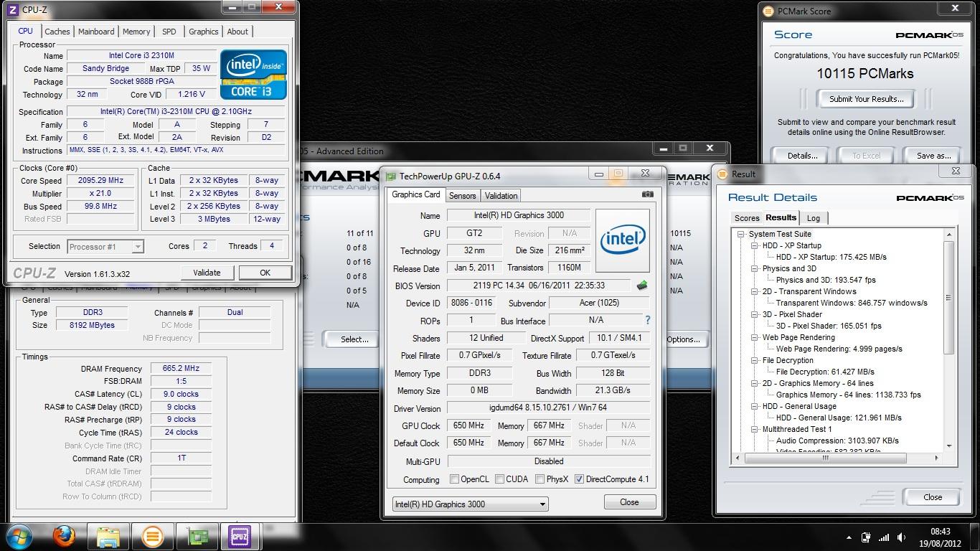The width and height of the screenshot is (980, 551).
Task: Click the Close button in GPU-Z
Action: [x=629, y=502]
